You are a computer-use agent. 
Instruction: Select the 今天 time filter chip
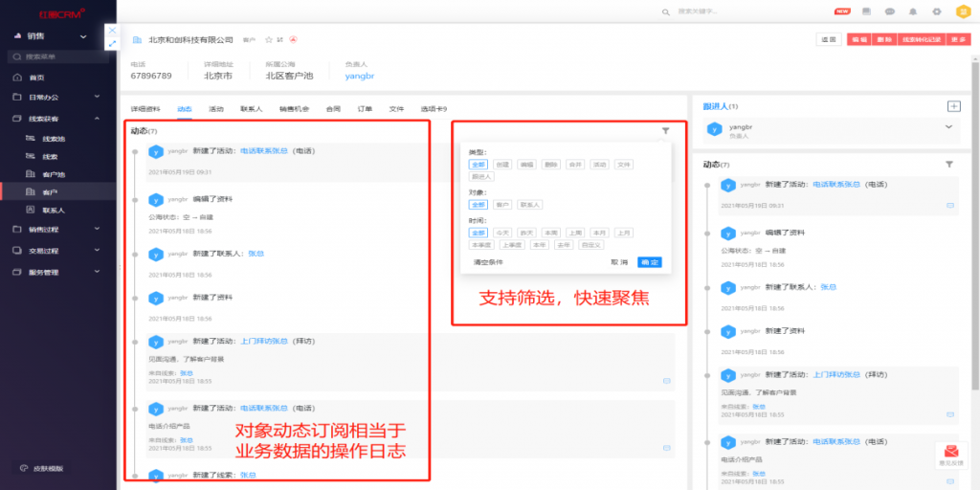503,233
